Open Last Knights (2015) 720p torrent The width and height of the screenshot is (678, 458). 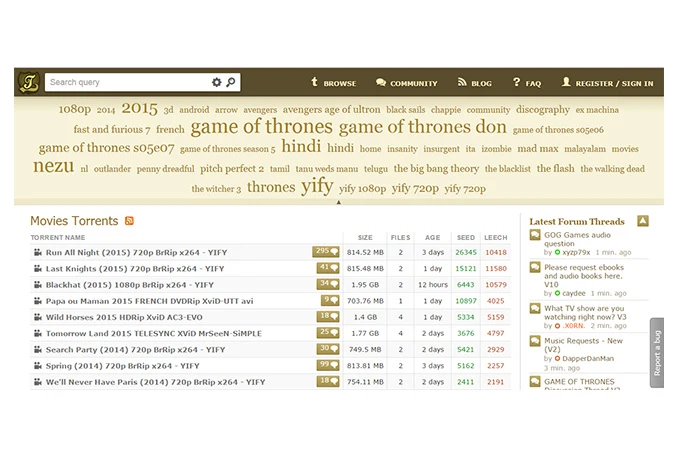coord(135,269)
